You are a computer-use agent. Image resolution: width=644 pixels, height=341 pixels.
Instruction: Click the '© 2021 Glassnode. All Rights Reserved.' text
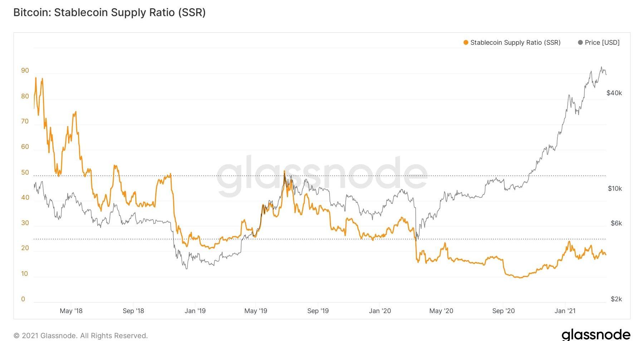[x=80, y=336]
